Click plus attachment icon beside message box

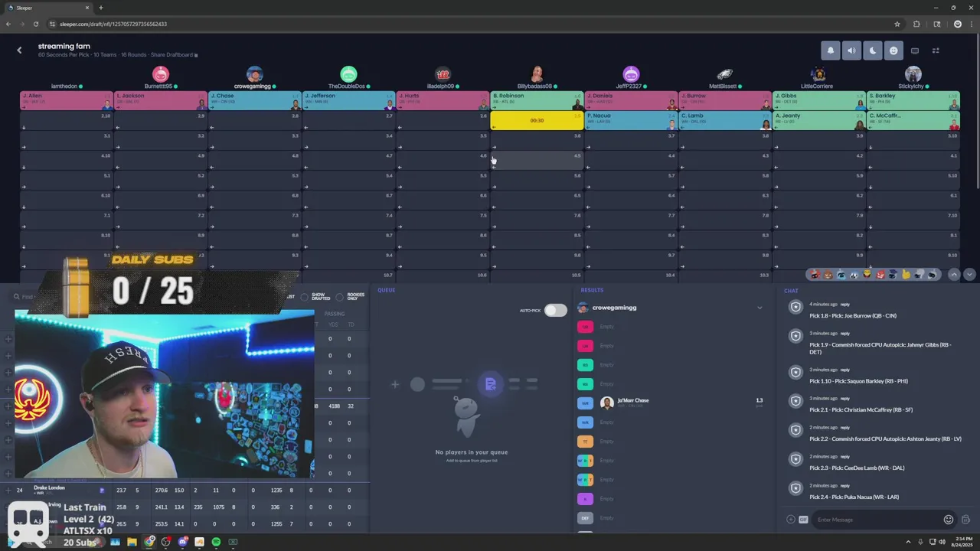(790, 520)
